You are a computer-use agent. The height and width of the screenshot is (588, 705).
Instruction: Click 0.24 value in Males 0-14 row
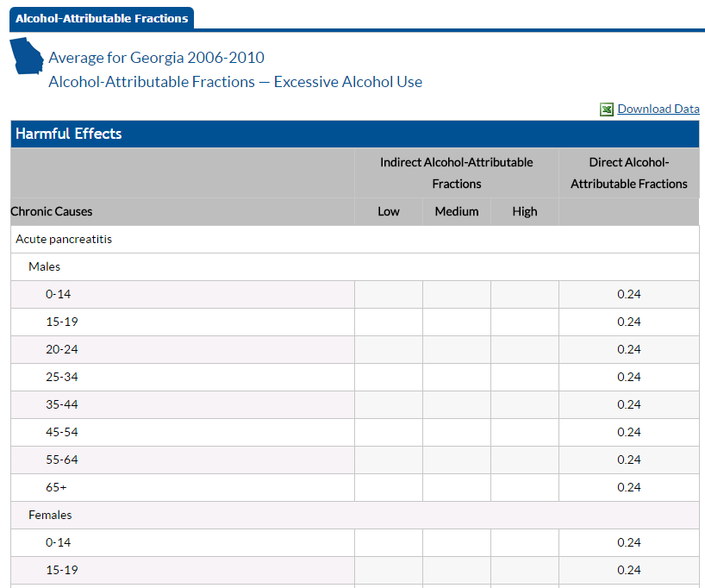tap(629, 294)
